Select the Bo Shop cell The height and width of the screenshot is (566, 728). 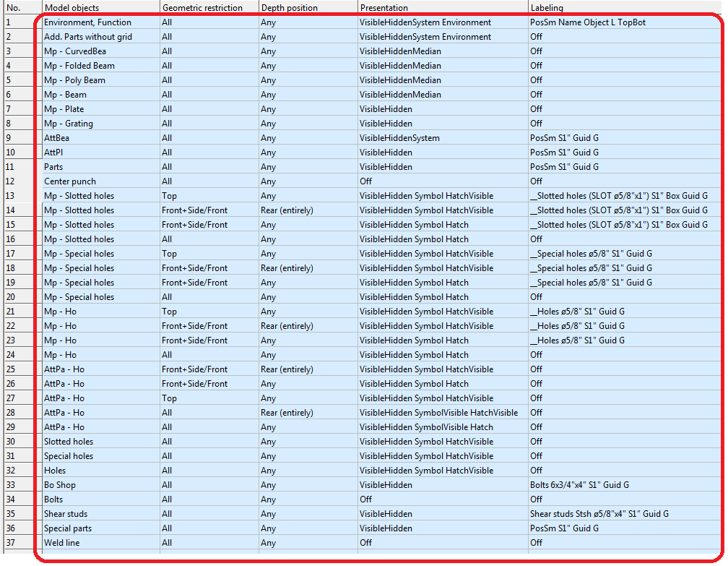[101, 484]
